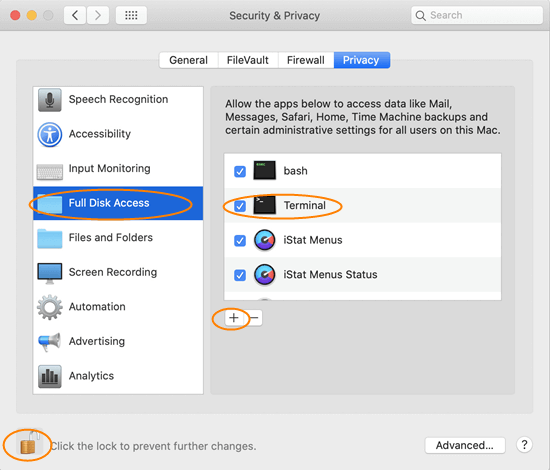Select the iStat Menus row label
The width and height of the screenshot is (550, 470).
(313, 240)
